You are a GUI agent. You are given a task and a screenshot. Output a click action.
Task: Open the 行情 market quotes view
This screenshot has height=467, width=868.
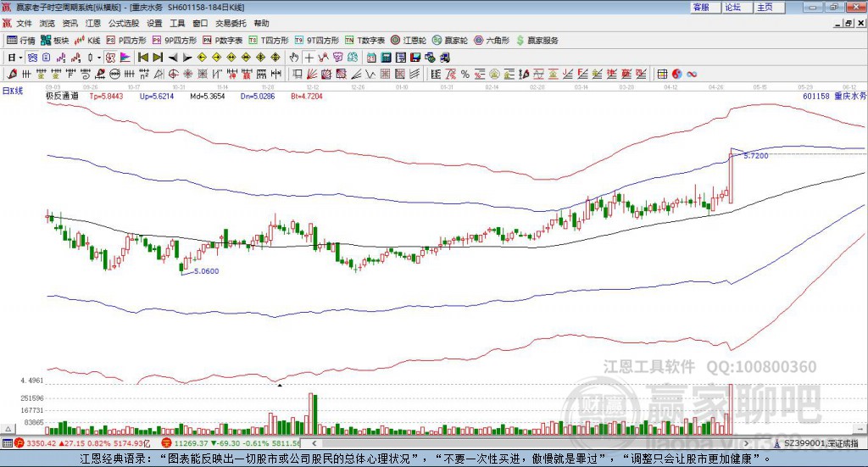pyautogui.click(x=21, y=41)
